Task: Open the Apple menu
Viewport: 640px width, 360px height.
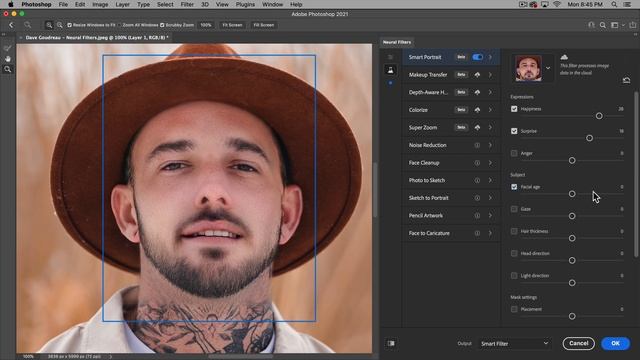Action: point(11,4)
